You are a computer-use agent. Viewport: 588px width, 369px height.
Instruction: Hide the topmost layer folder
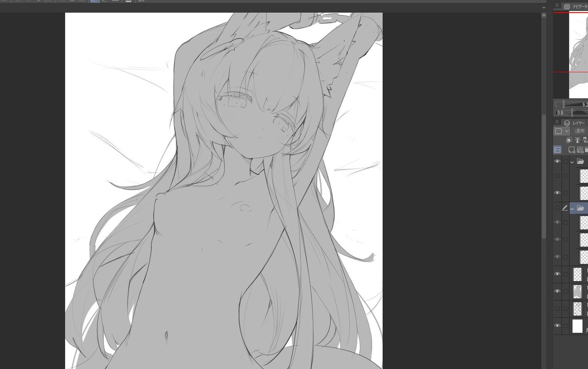coord(557,161)
